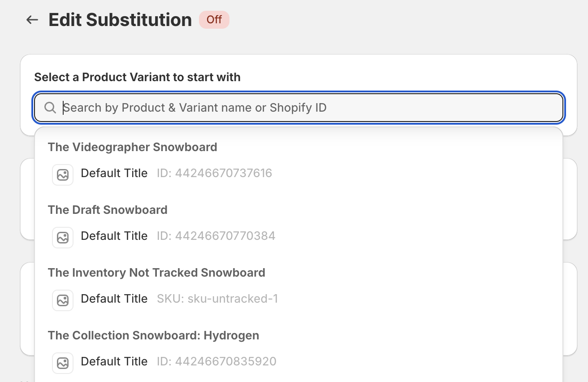Choose The Inventory Not Tracked Snowboard option

(156, 273)
